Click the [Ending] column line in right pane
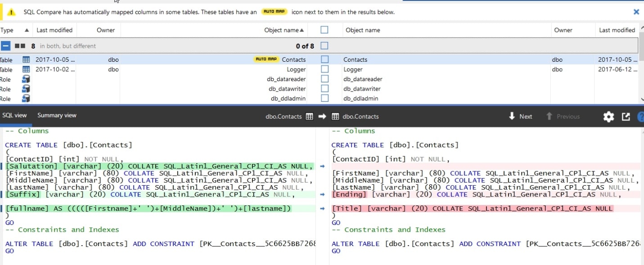Viewport: 644px width, 265px height. tap(476, 195)
